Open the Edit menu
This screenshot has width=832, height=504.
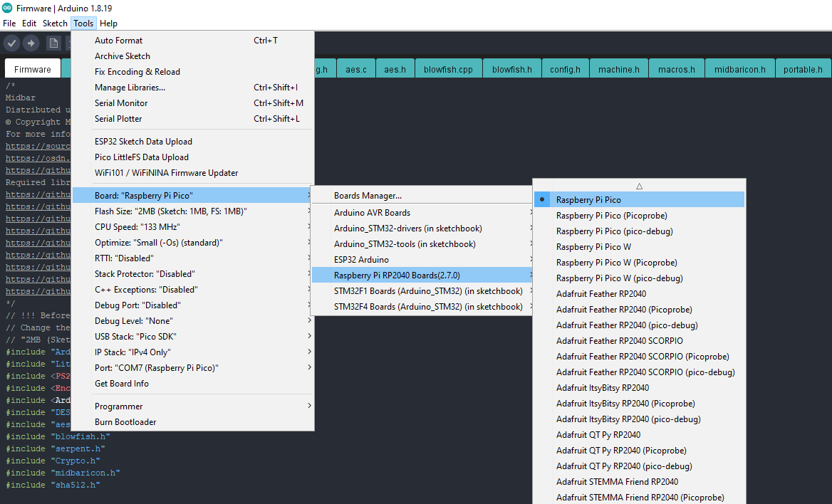pos(29,23)
